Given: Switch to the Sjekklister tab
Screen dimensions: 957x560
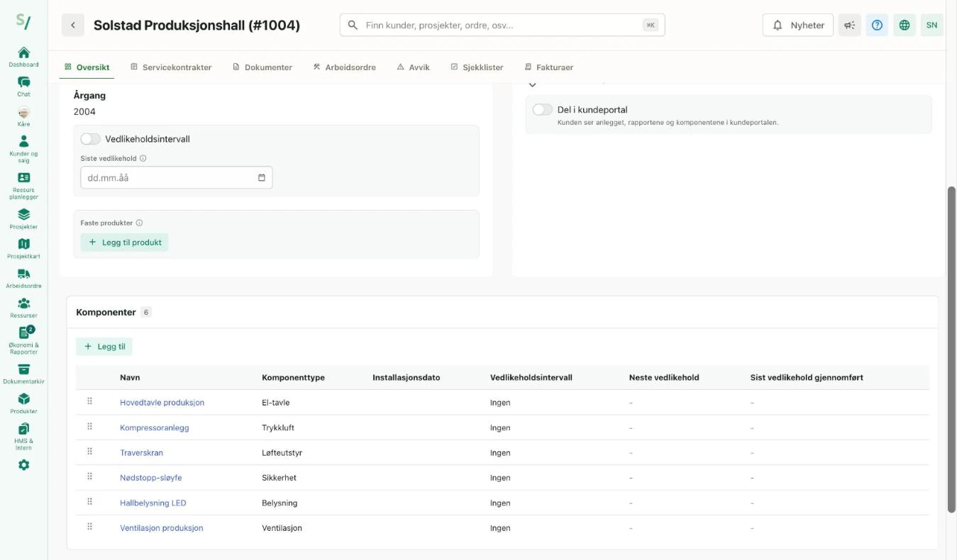Looking at the screenshot, I should [x=477, y=67].
